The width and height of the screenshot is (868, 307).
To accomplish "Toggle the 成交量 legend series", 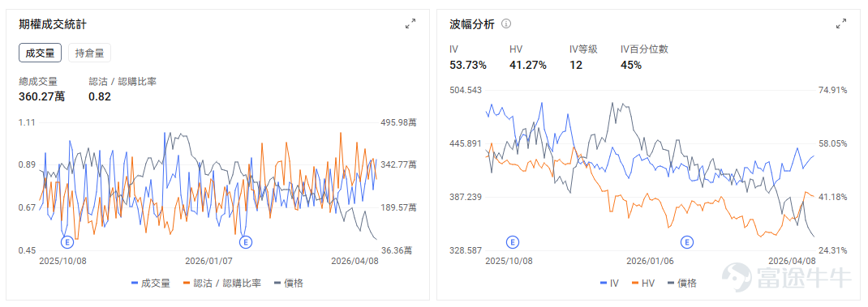I will (x=151, y=284).
